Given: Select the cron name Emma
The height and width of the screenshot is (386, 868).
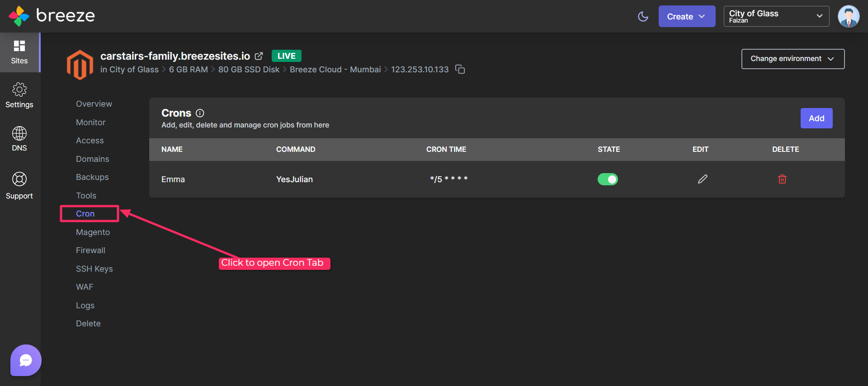Looking at the screenshot, I should (x=173, y=179).
